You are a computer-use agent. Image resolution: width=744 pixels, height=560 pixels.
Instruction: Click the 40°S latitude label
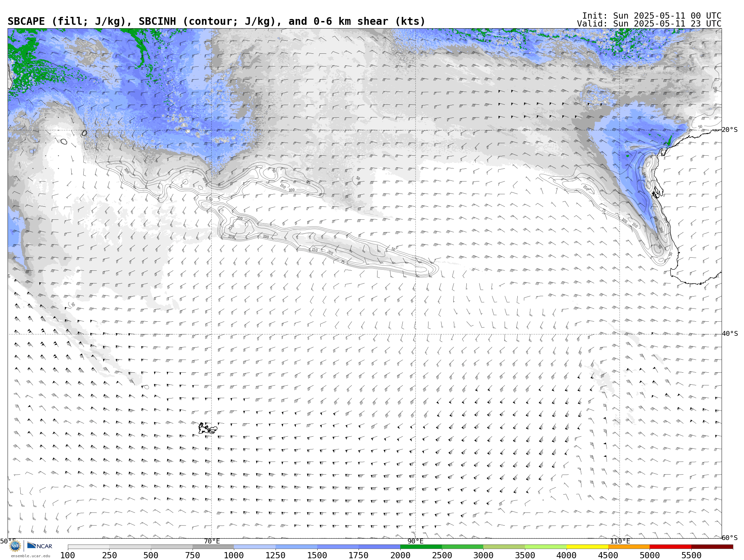[x=730, y=334]
